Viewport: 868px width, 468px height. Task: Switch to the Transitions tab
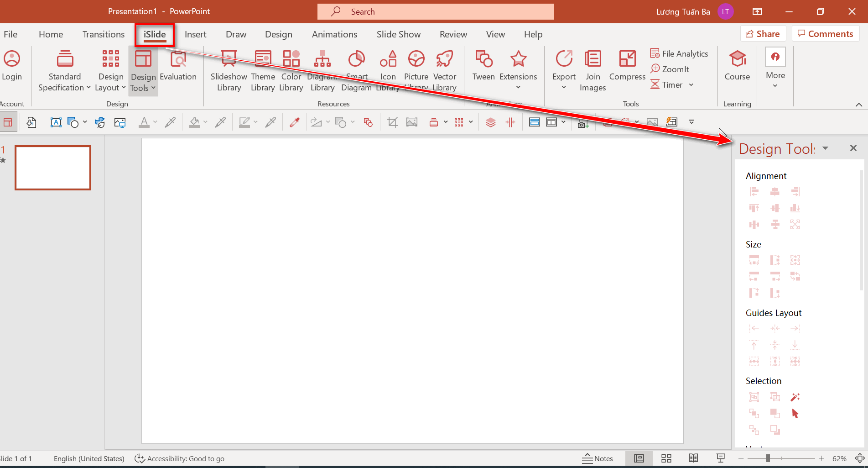point(104,34)
